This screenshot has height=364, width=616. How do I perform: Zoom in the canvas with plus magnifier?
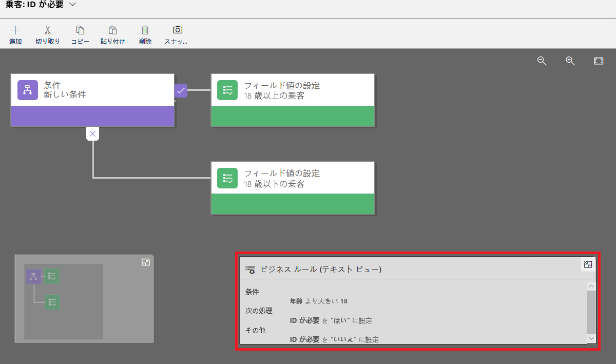point(570,61)
